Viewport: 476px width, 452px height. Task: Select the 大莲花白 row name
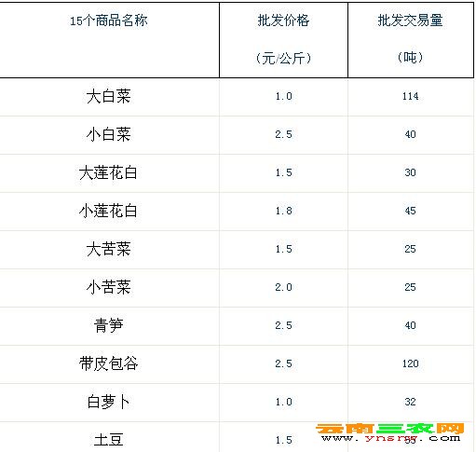coord(108,172)
